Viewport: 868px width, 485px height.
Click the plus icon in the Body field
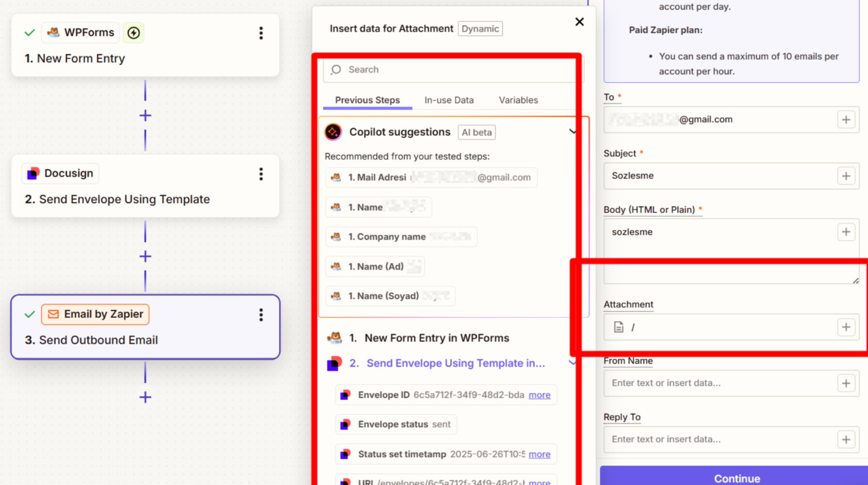coord(846,232)
